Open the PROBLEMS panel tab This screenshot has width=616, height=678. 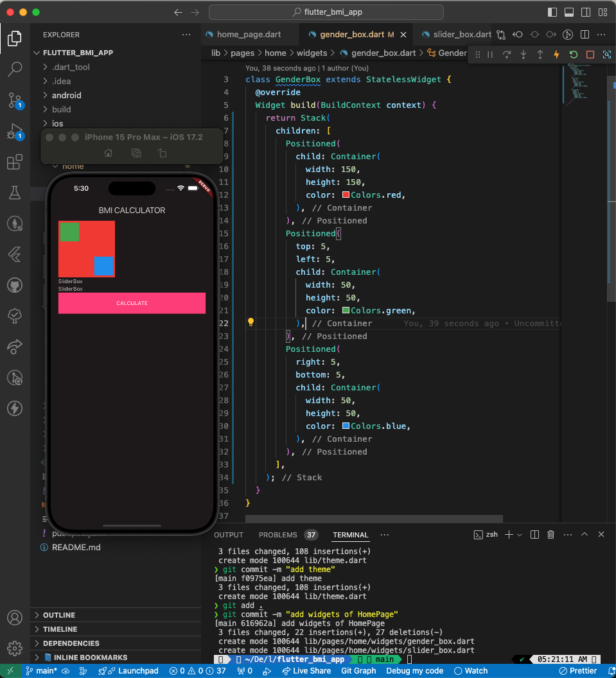click(x=288, y=535)
